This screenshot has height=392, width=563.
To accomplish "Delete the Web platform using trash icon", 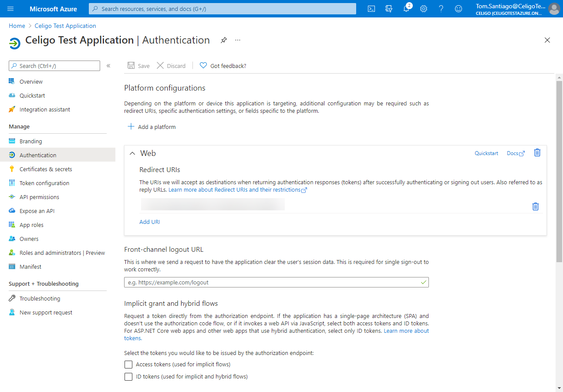I will pos(537,152).
